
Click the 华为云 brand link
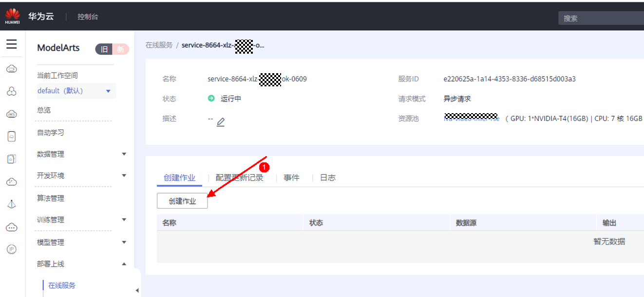tap(41, 17)
